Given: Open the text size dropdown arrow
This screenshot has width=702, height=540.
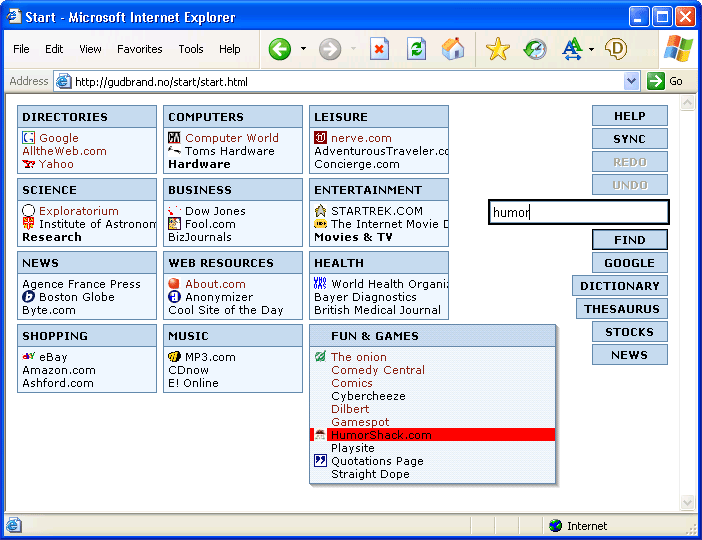Looking at the screenshot, I should [591, 49].
